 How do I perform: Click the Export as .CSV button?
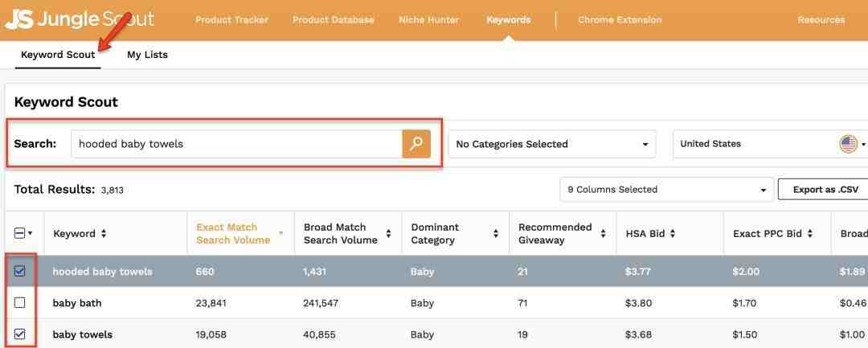pos(825,190)
